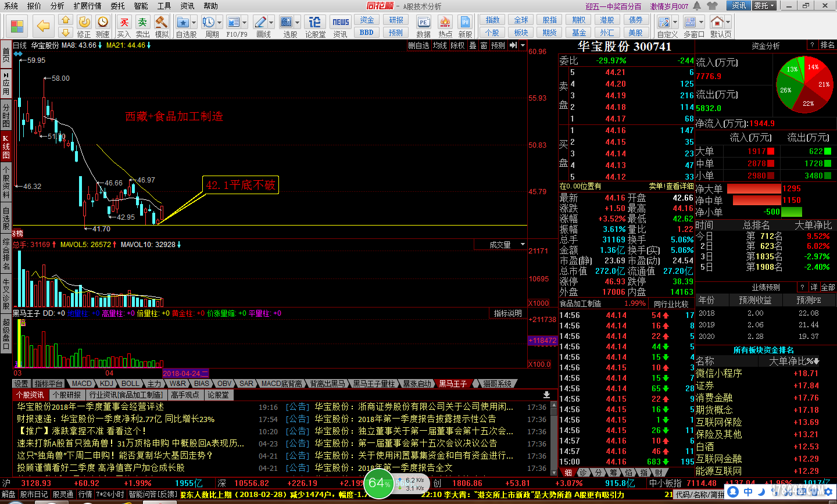The width and height of the screenshot is (837, 504).
Task: Click the colorful homepage grid icon
Action: (17, 26)
